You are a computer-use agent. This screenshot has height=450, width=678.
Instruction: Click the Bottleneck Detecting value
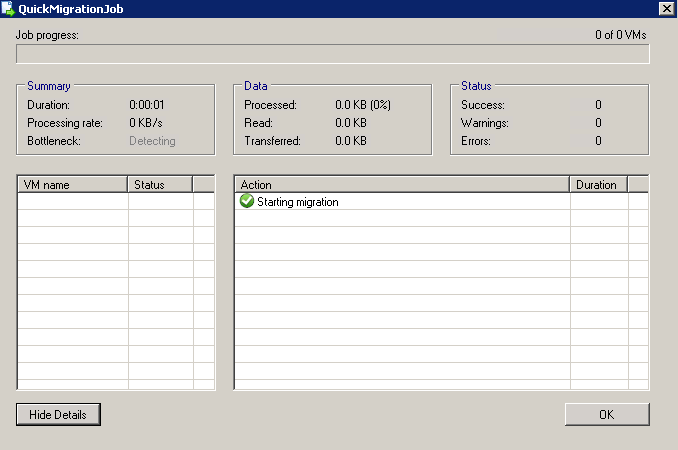152,141
